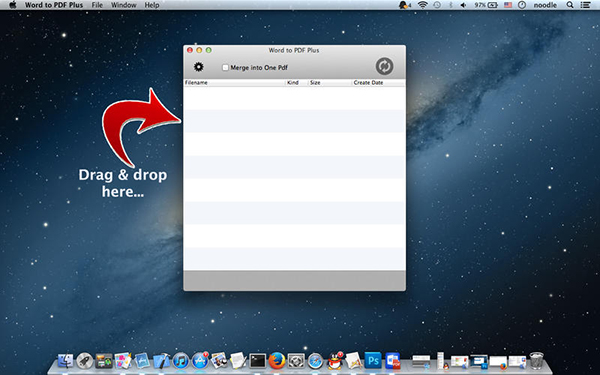Click the clock icon in menu bar

(522, 5)
